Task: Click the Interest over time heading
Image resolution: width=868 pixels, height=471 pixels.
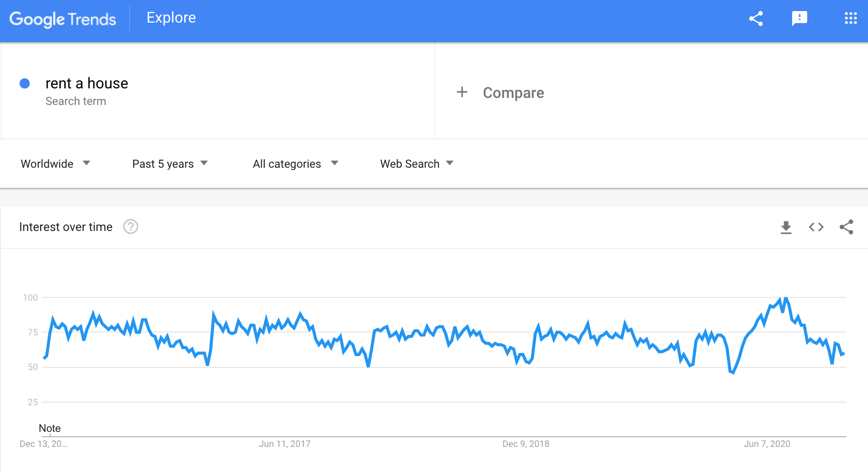Action: point(66,227)
